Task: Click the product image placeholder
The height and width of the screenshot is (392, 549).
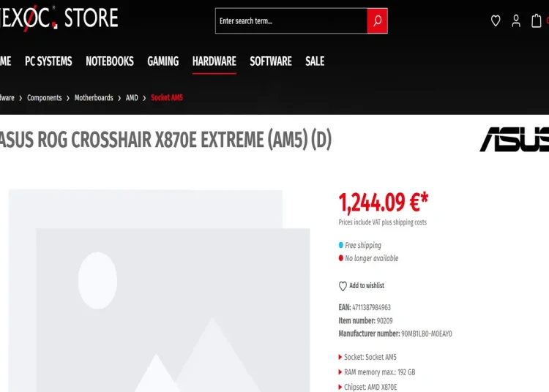Action: [x=160, y=290]
